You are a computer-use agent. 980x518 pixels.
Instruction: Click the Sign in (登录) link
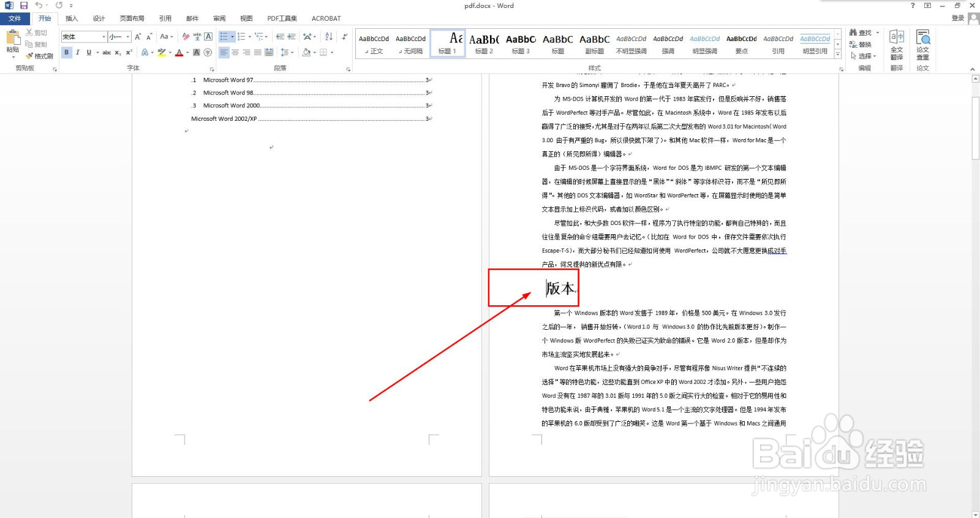coord(958,18)
